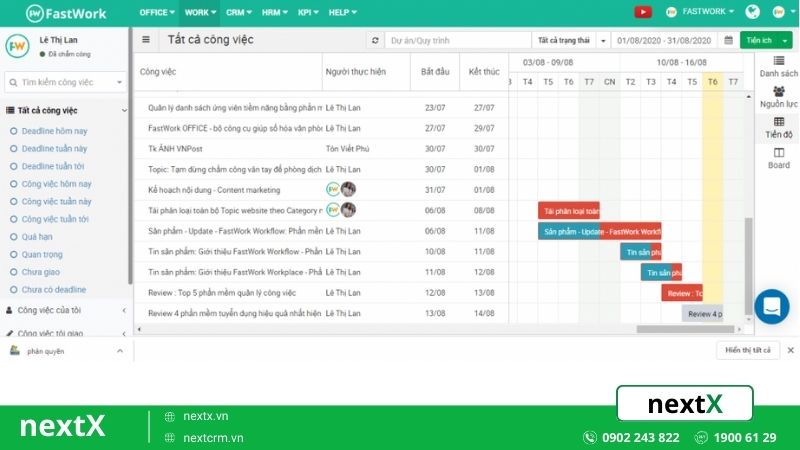Open the OFFICE menu
Viewport: 800px width, 450px height.
pos(157,12)
